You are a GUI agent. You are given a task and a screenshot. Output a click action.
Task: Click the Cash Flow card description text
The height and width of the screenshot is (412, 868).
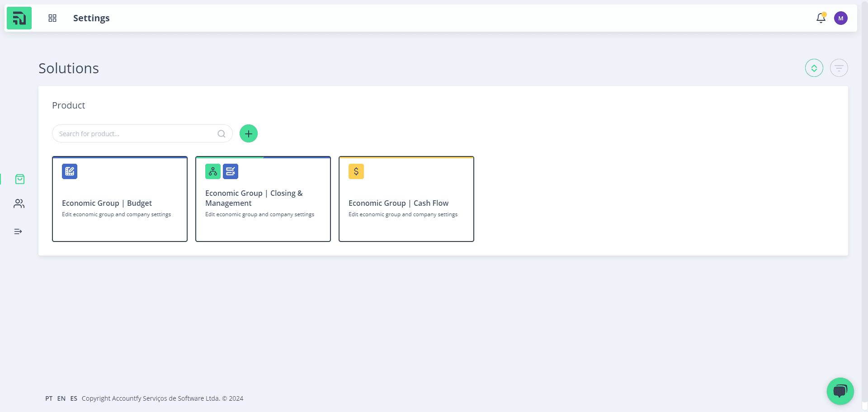(403, 214)
